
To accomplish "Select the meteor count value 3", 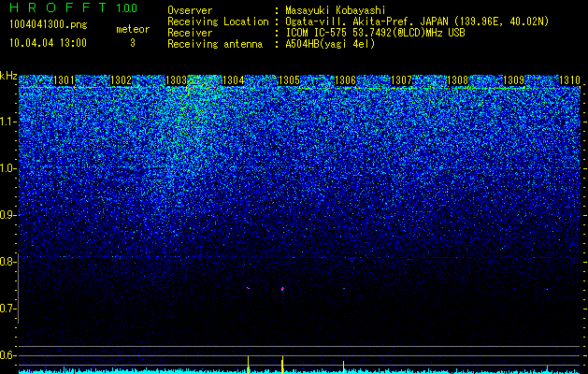I will [133, 43].
